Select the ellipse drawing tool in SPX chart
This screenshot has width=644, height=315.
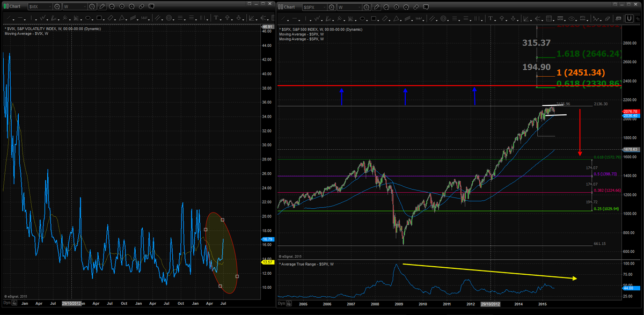pyautogui.click(x=362, y=18)
